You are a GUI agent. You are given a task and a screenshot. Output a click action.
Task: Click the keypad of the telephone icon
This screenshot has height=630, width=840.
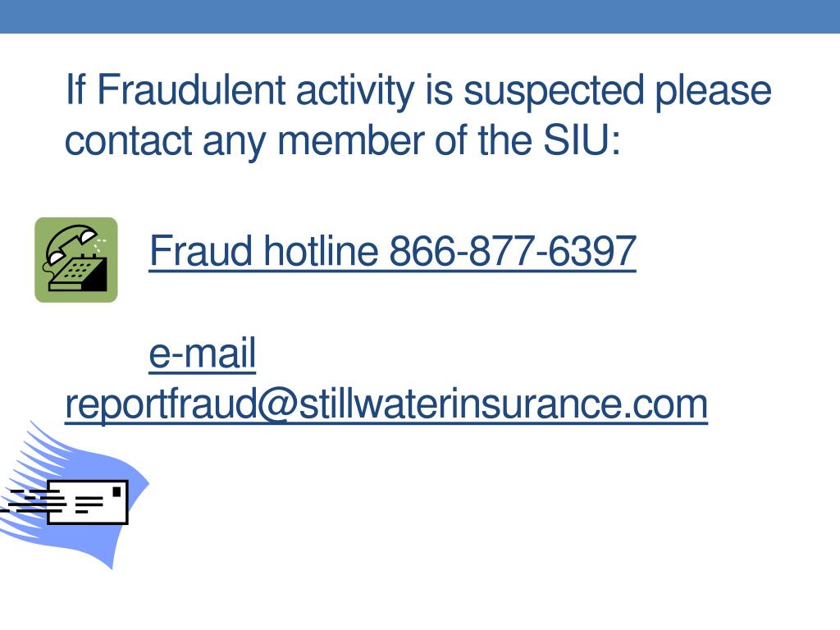(x=75, y=269)
